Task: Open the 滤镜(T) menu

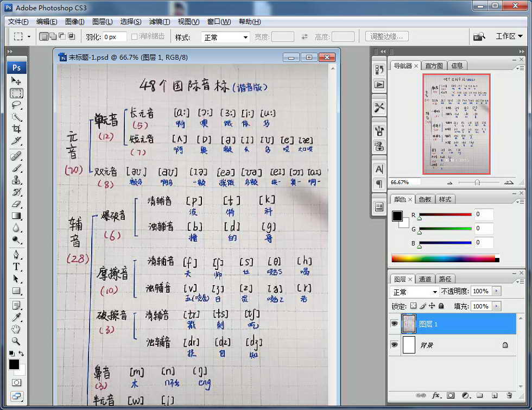Action: point(160,22)
